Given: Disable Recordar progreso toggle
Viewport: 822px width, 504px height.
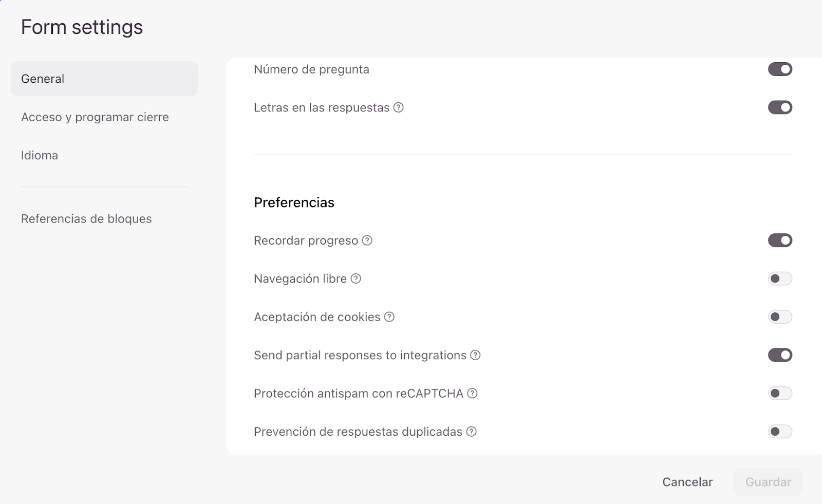Looking at the screenshot, I should [x=780, y=240].
